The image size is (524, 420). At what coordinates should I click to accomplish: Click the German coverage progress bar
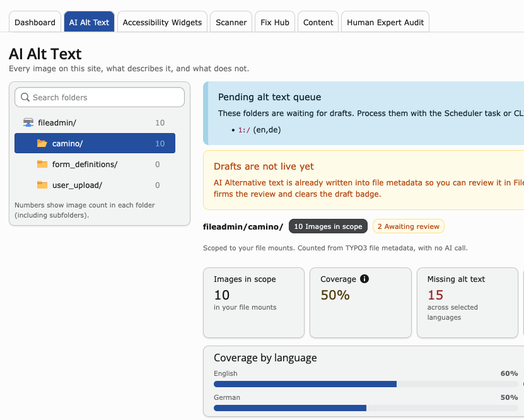click(366, 408)
